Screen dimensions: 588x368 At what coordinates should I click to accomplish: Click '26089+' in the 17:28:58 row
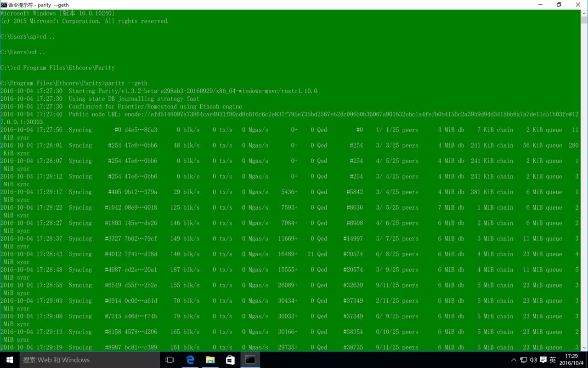coord(288,286)
